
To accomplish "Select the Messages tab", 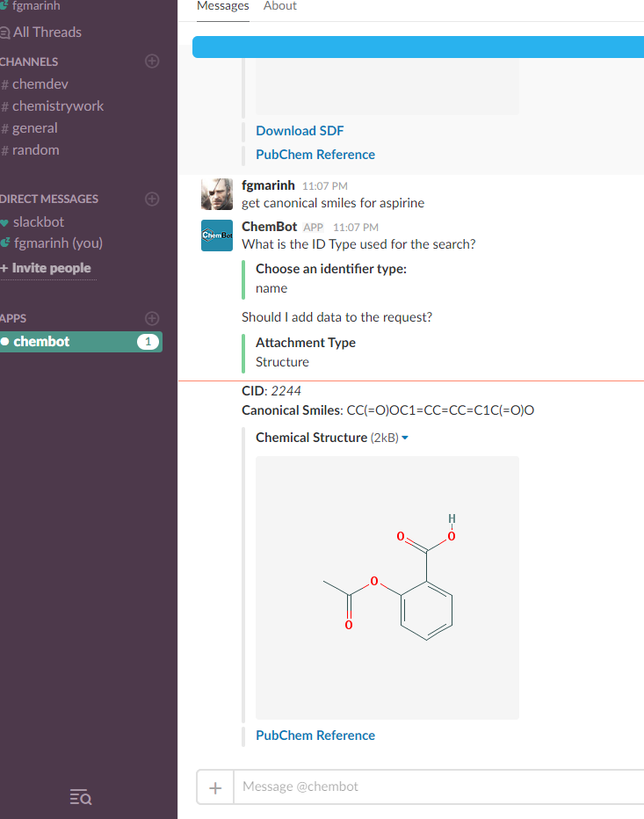I will (222, 6).
